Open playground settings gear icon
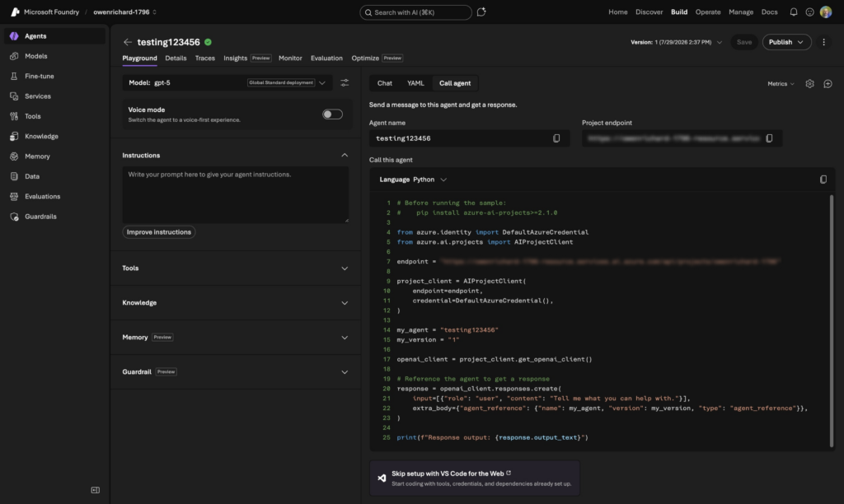Image resolution: width=844 pixels, height=504 pixels. pyautogui.click(x=809, y=83)
